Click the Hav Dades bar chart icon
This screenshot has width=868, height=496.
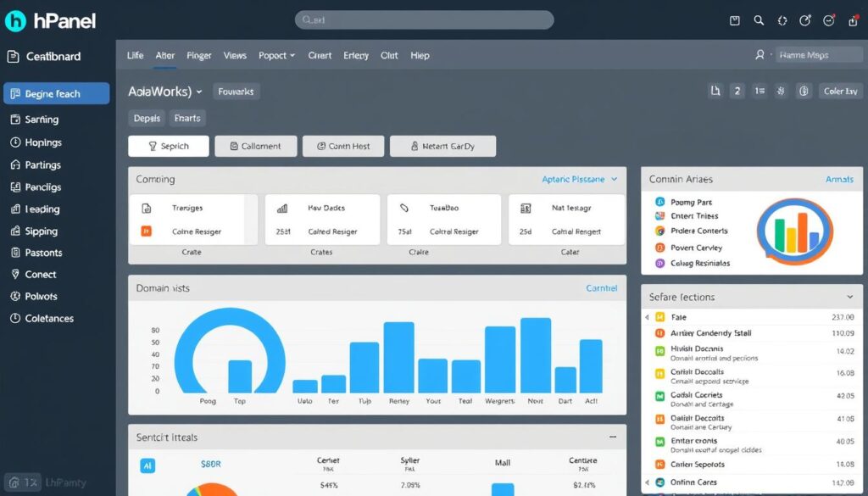tap(282, 208)
